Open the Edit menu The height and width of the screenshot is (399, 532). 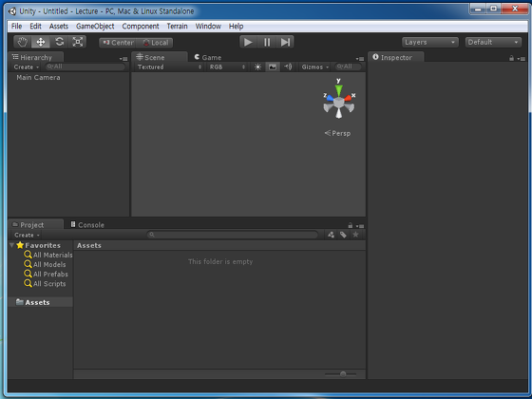point(35,27)
